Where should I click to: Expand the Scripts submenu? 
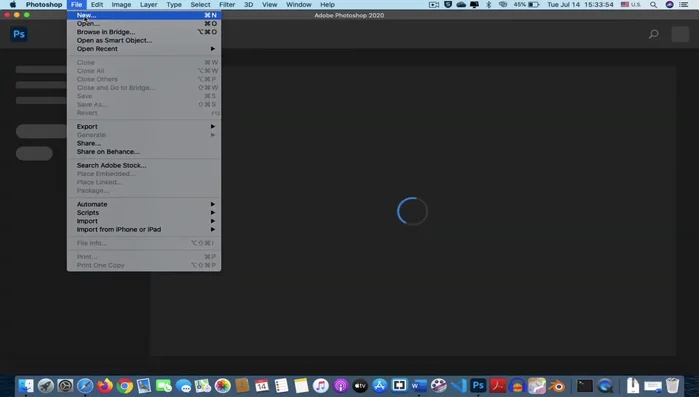pos(144,213)
